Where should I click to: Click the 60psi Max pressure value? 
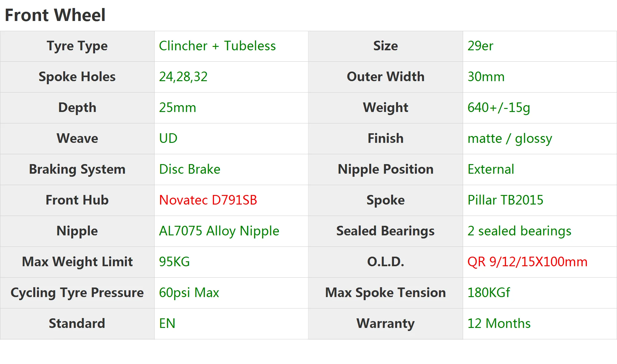pyautogui.click(x=189, y=293)
